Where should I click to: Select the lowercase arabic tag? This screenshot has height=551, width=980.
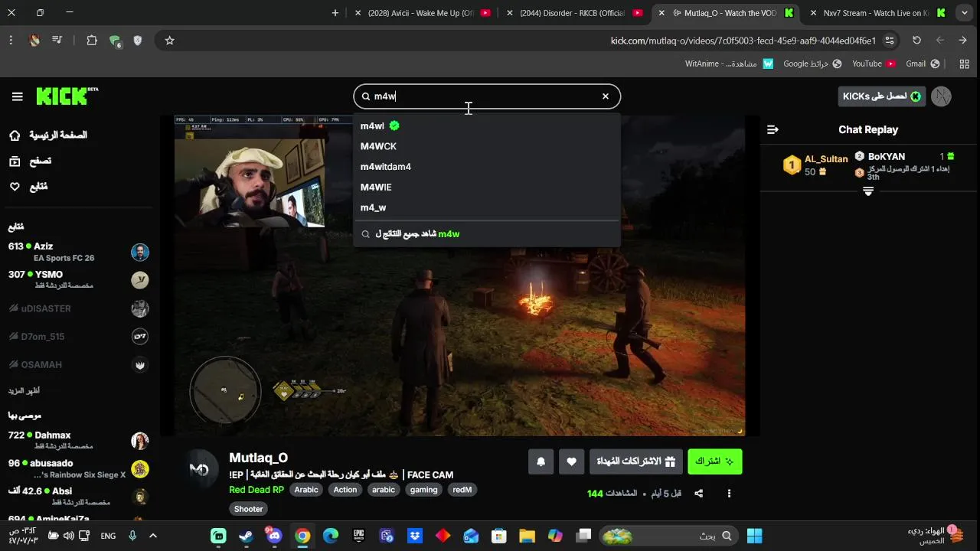click(384, 490)
